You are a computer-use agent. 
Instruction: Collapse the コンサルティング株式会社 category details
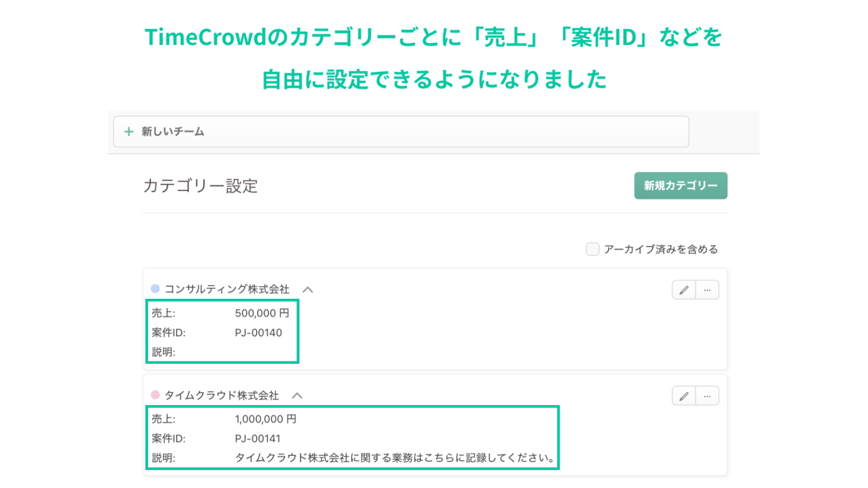pyautogui.click(x=309, y=289)
